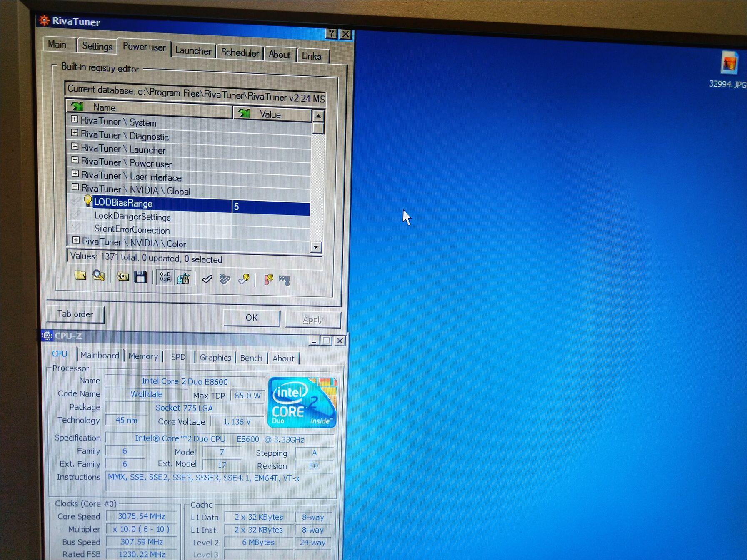Image resolution: width=747 pixels, height=560 pixels.
Task: Open the About tab in RivaTuner
Action: pyautogui.click(x=280, y=55)
